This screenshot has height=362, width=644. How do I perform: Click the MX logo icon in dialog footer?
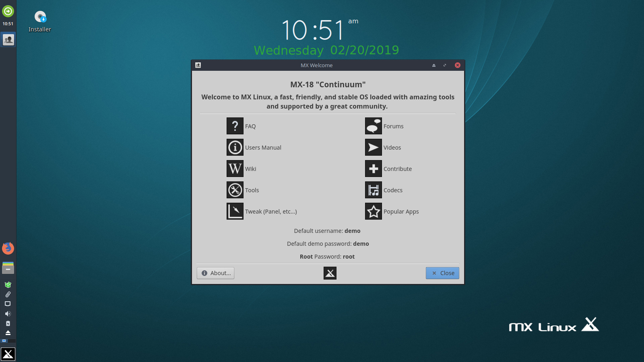pos(330,273)
